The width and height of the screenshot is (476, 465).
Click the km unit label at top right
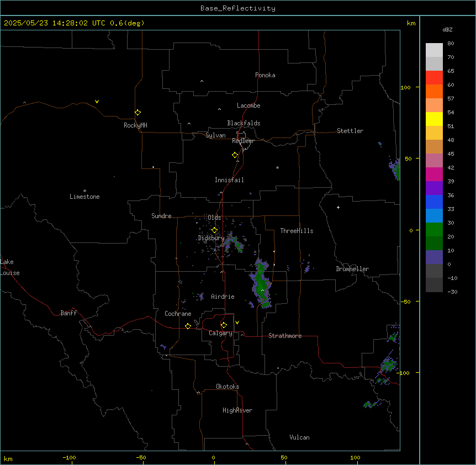[411, 23]
